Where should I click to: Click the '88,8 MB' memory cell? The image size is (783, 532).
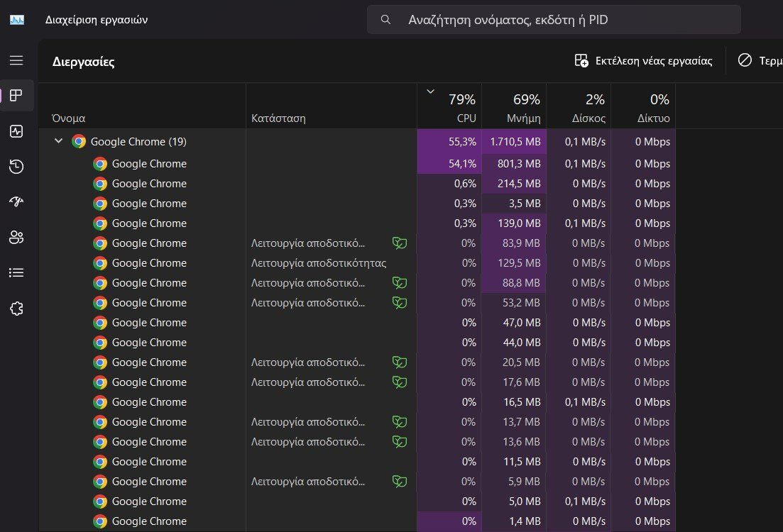coord(514,283)
